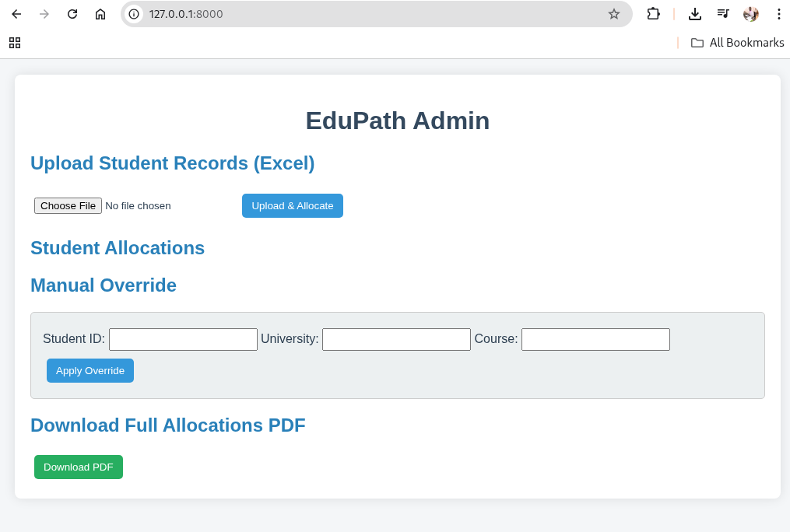790x532 pixels.
Task: Open the media controls icon
Action: point(722,13)
